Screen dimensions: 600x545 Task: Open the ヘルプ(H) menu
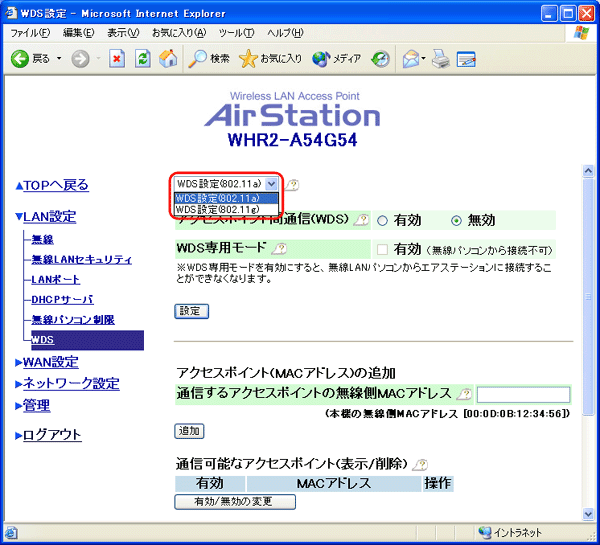(285, 33)
